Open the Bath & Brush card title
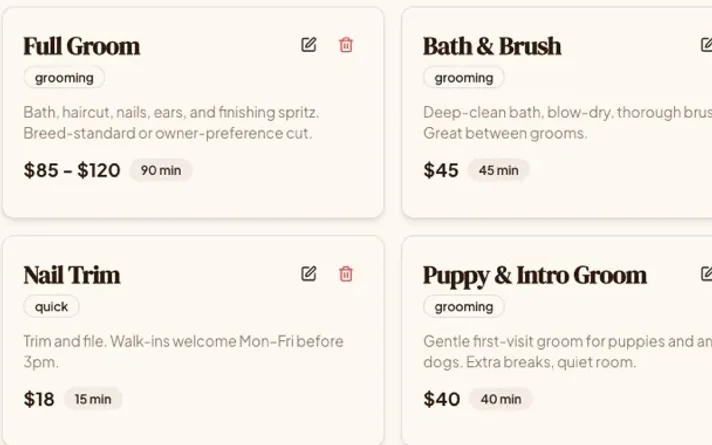 (492, 46)
